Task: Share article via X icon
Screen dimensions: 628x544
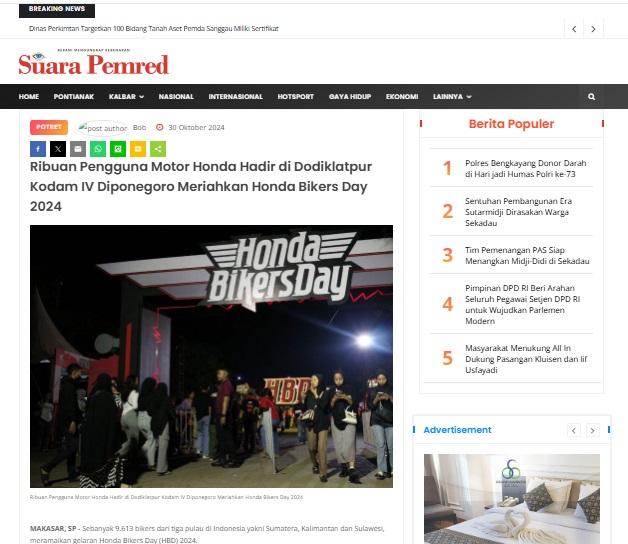Action: click(x=58, y=149)
